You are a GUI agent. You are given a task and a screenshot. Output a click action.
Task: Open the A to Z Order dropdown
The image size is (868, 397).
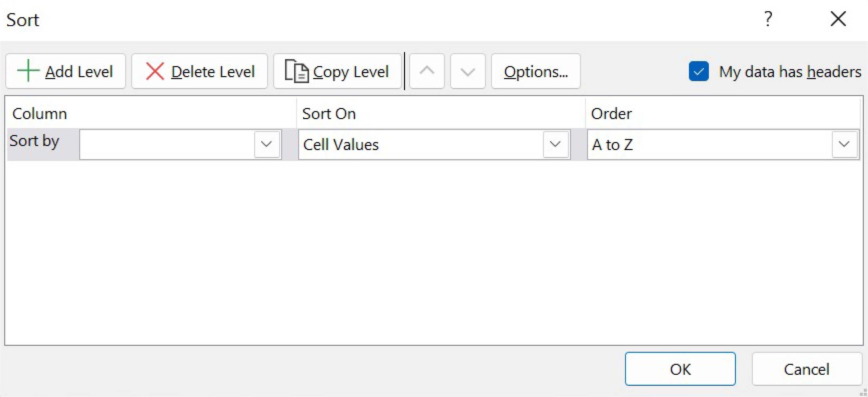pyautogui.click(x=844, y=144)
